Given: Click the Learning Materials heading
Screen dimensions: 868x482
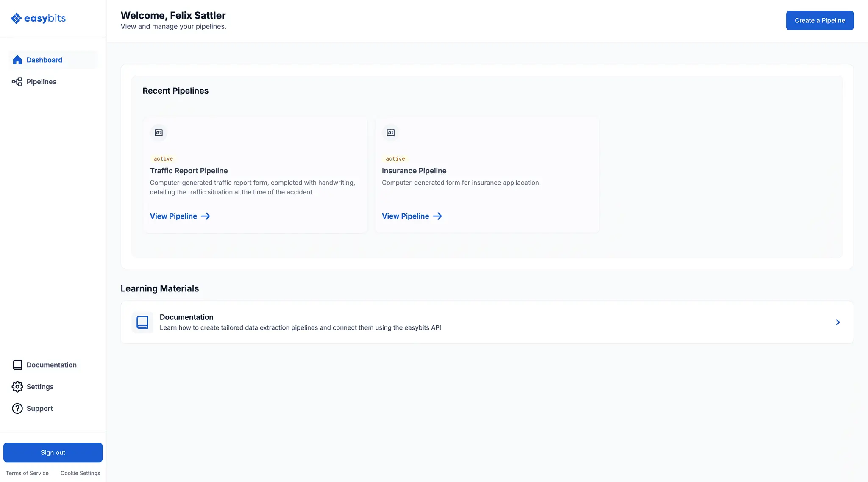Looking at the screenshot, I should click(x=159, y=288).
